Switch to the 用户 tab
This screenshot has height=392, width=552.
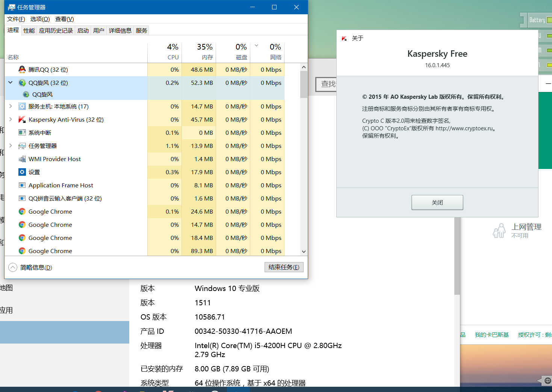(99, 30)
